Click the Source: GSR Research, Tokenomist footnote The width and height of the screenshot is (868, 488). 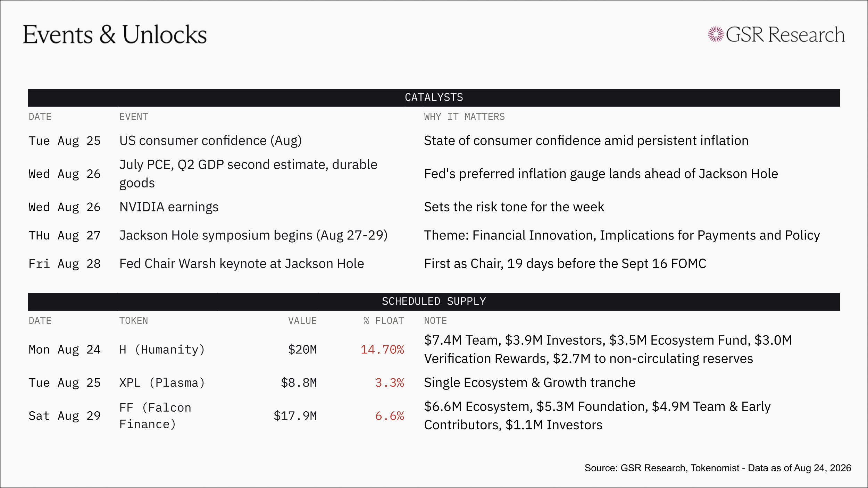pyautogui.click(x=718, y=468)
